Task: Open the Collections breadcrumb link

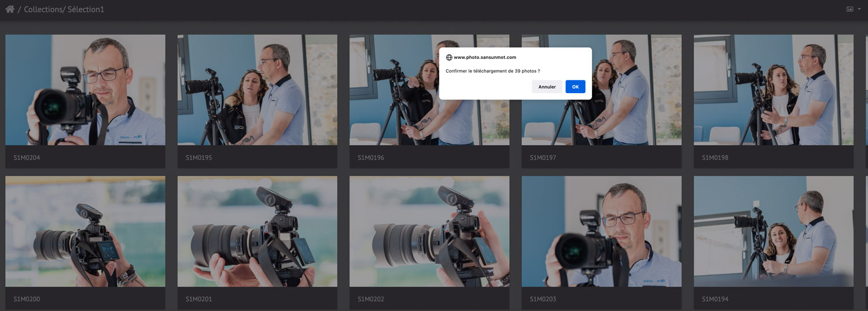Action: (x=43, y=10)
